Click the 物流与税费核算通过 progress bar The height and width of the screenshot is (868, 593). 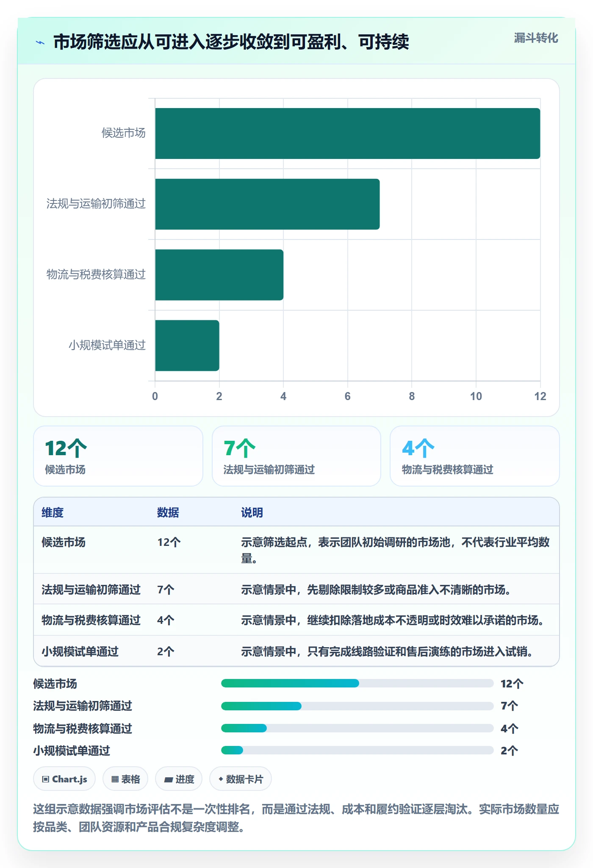coord(357,728)
